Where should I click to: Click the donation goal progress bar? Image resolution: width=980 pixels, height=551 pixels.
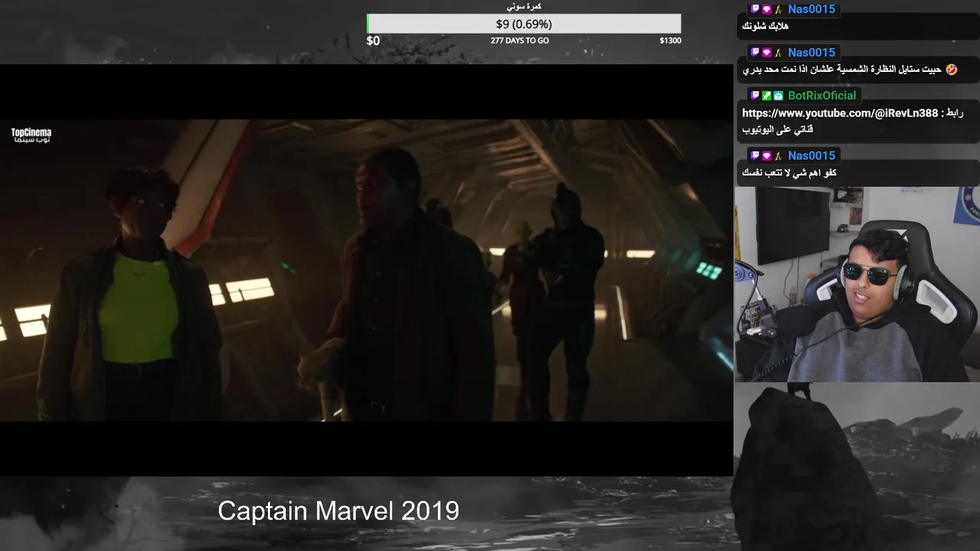pyautogui.click(x=524, y=24)
